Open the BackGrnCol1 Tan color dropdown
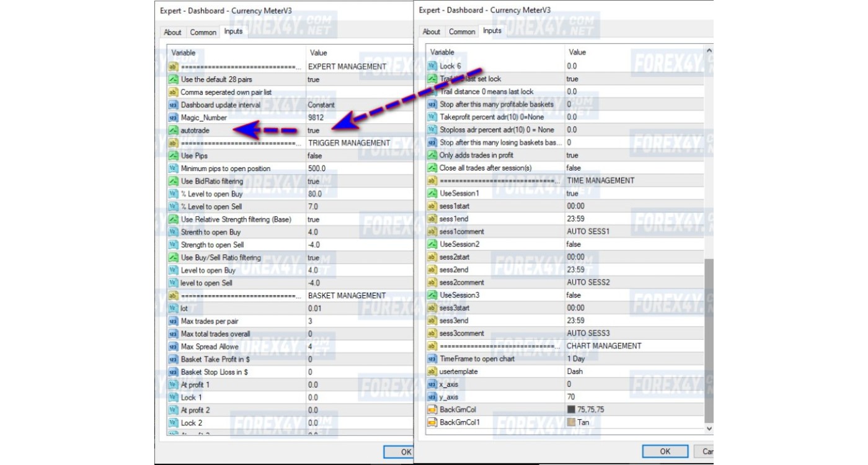 click(634, 422)
